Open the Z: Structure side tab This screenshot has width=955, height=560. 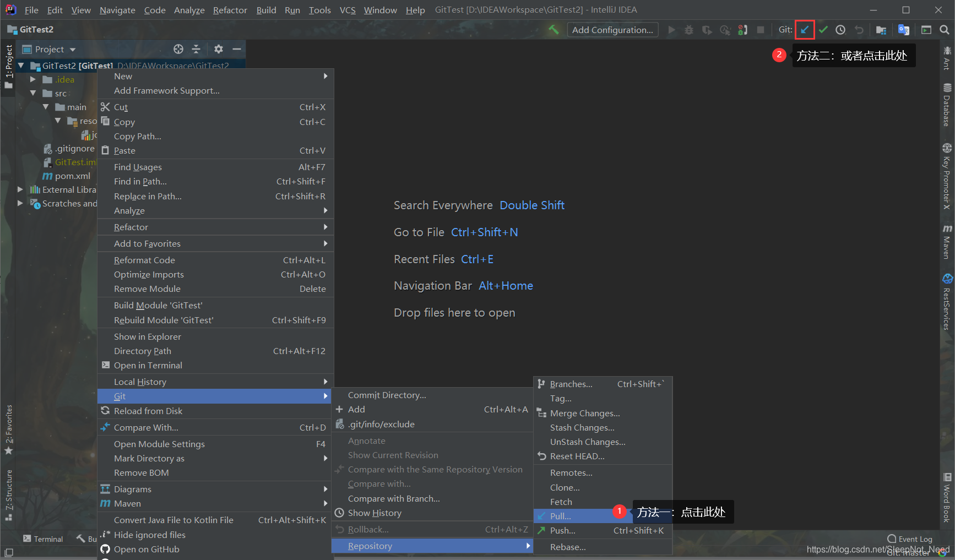point(8,494)
